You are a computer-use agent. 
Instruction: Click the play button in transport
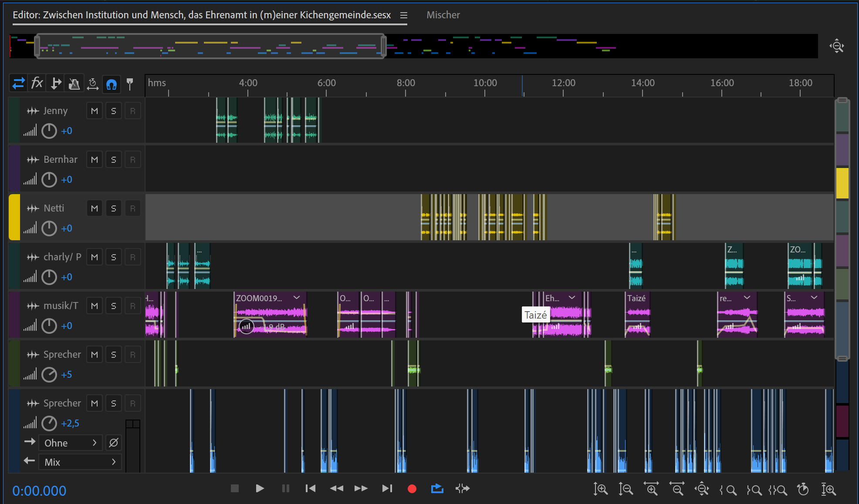[260, 488]
